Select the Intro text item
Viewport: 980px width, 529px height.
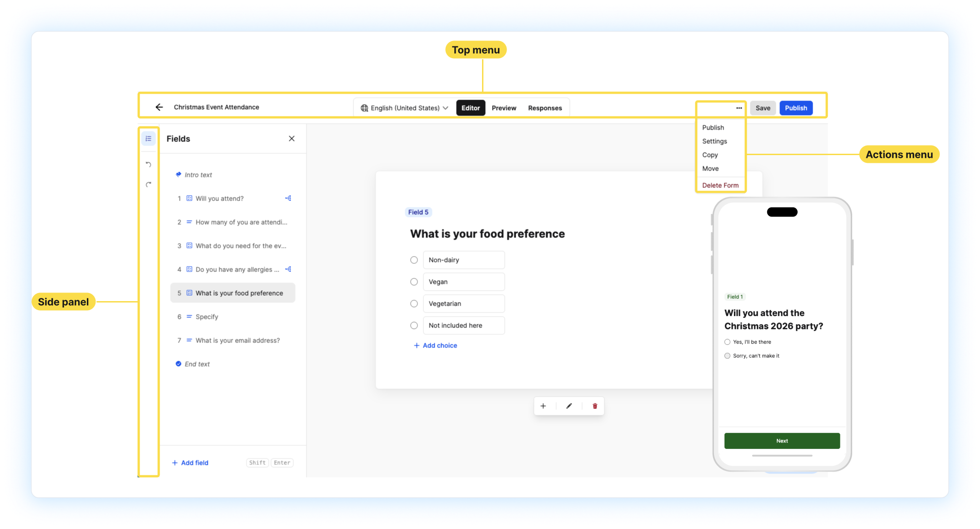[x=232, y=175]
